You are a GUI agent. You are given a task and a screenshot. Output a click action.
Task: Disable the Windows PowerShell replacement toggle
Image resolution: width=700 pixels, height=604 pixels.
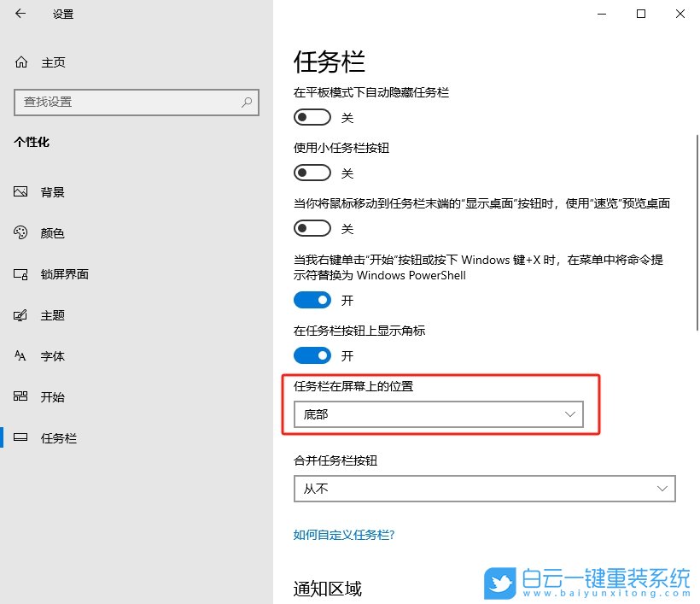[x=312, y=300]
